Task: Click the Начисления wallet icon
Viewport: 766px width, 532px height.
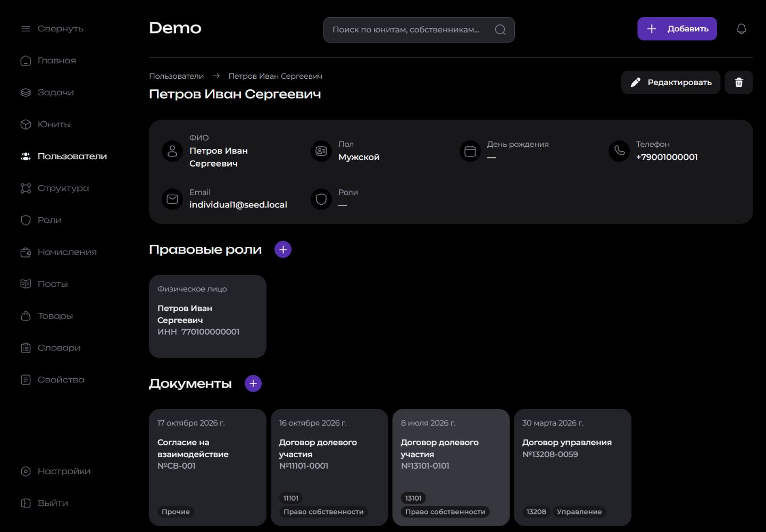Action: coord(26,252)
